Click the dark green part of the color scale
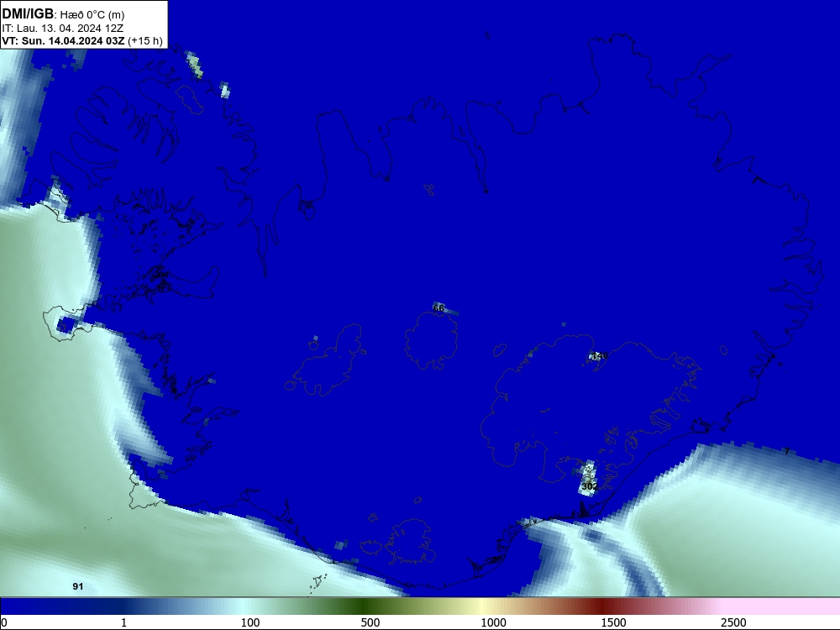 click(365, 606)
